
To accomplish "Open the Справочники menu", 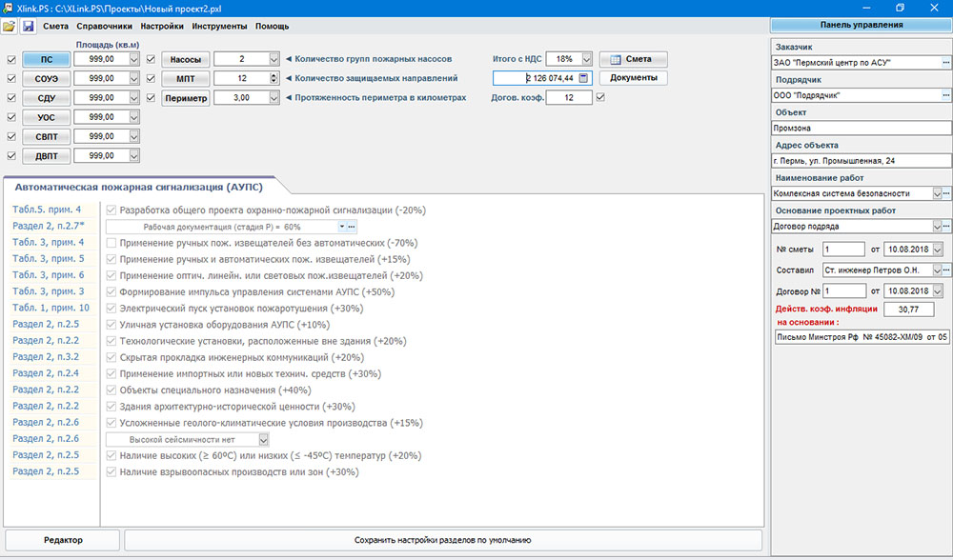I will coord(105,26).
